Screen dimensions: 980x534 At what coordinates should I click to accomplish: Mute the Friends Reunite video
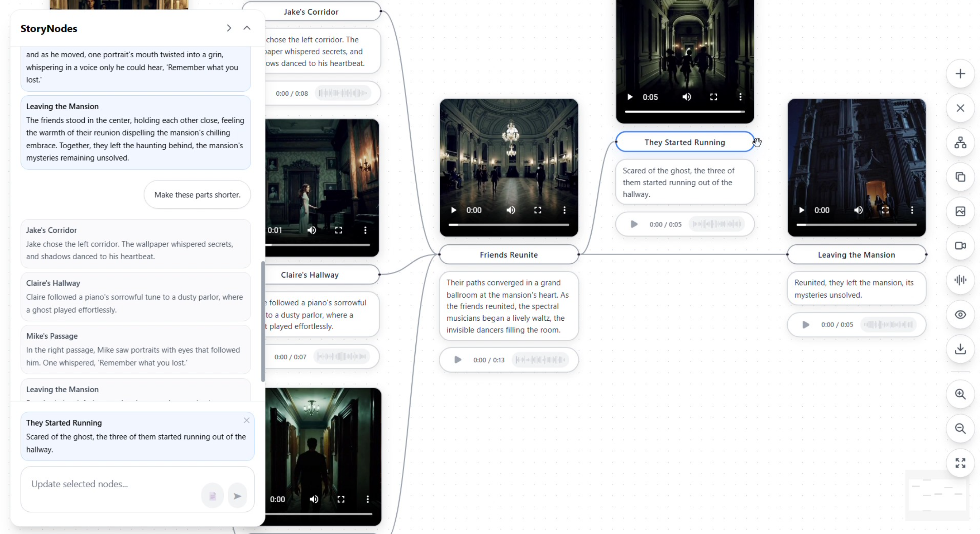511,210
